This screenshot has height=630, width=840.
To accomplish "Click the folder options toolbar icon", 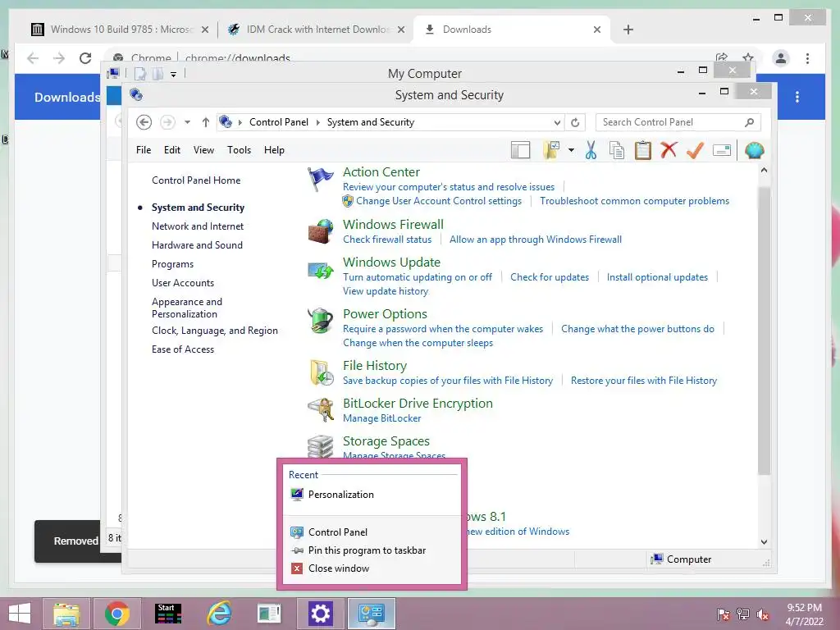I will 551,151.
